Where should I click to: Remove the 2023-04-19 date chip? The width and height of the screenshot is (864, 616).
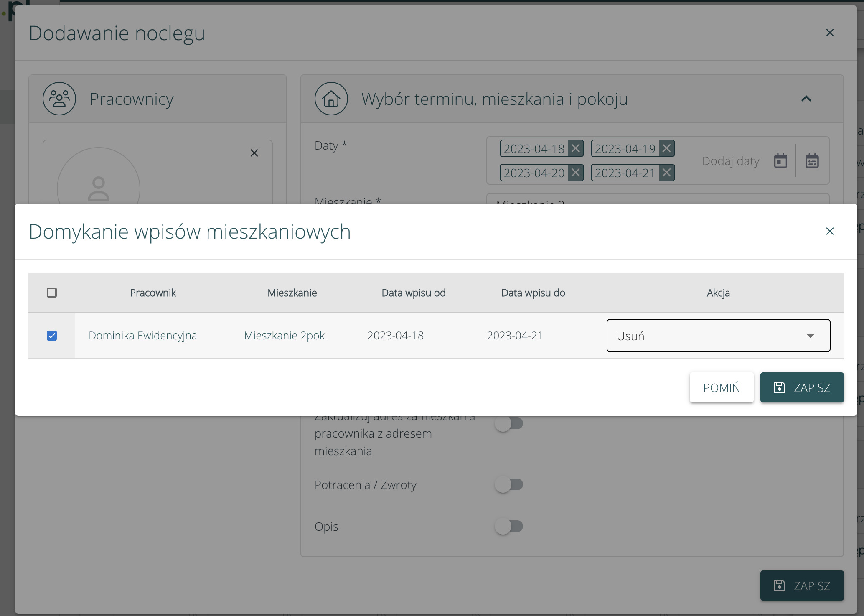pos(667,148)
